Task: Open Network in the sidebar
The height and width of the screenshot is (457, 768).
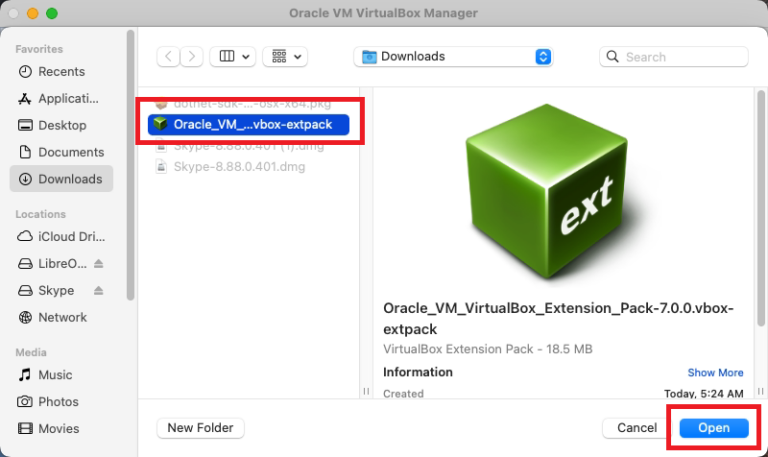Action: [x=62, y=317]
